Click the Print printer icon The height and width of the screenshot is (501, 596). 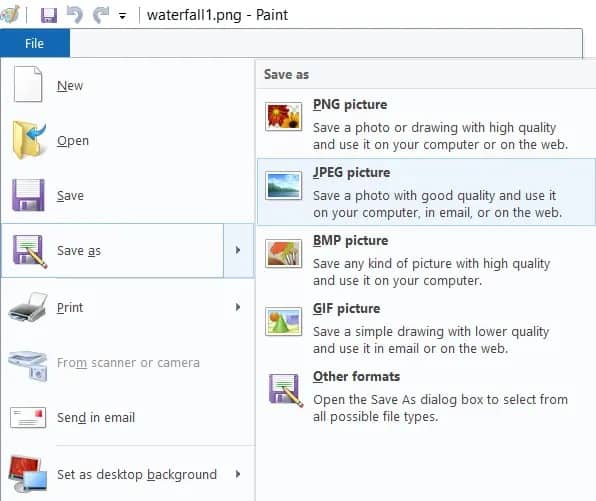(x=28, y=307)
